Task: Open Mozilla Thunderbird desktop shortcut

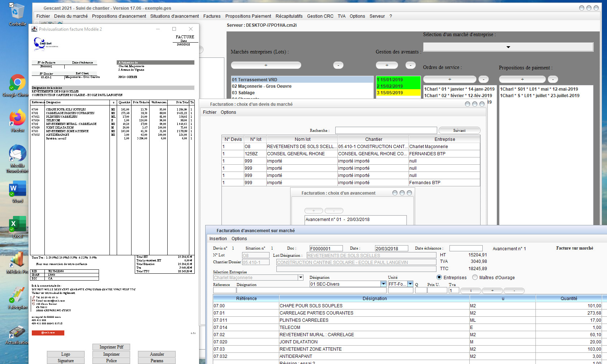Action: click(x=17, y=158)
